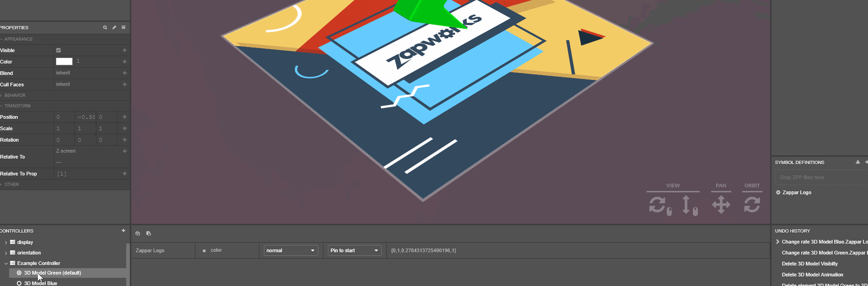
Task: Click the paste icon above the Zappar Logo row
Action: pyautogui.click(x=149, y=233)
